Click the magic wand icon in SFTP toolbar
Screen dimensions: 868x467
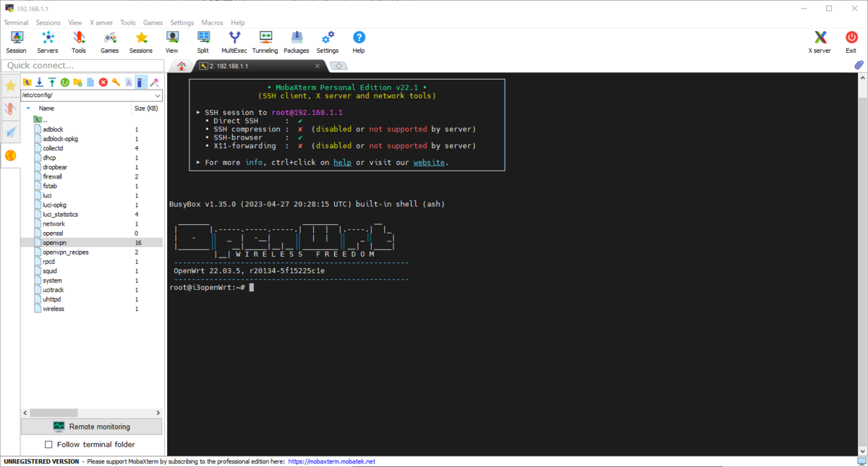154,82
